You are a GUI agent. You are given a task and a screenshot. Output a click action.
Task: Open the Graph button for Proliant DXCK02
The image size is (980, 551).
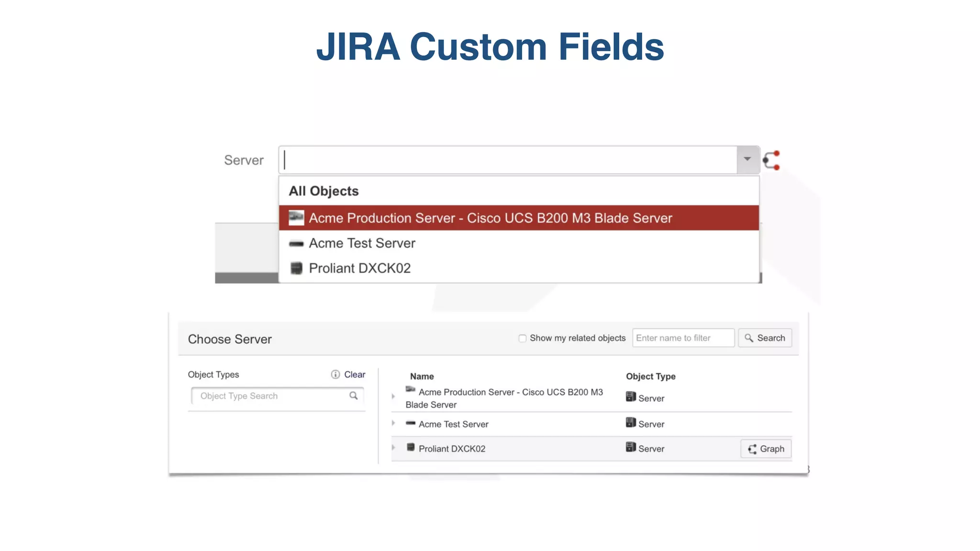[766, 449]
